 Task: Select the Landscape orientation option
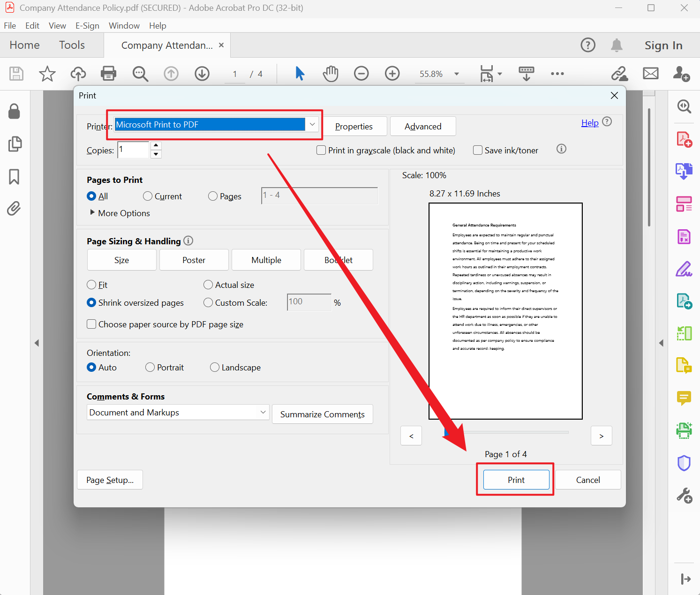coord(215,368)
